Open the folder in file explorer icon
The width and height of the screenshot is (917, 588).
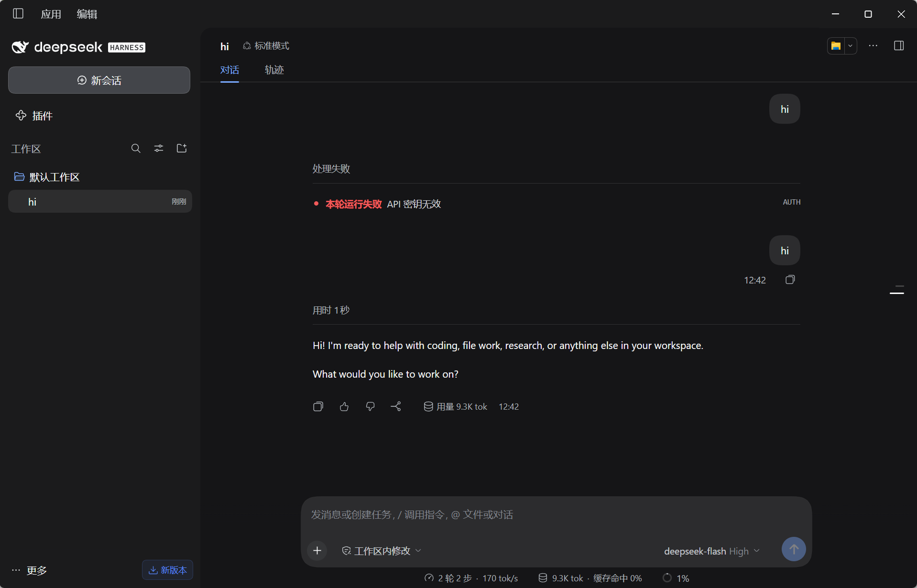836,46
